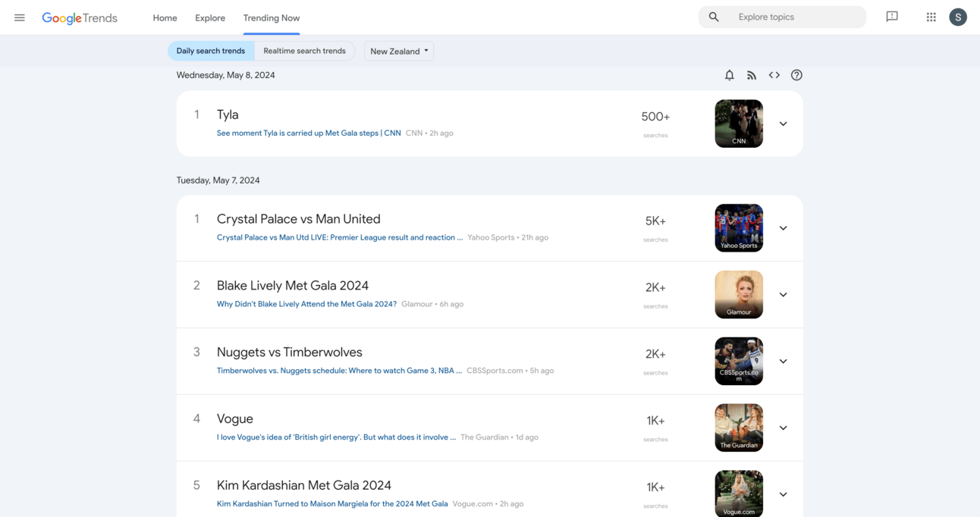This screenshot has height=517, width=980.
Task: Expand the Nuggets vs Timberwolves row
Action: 784,362
